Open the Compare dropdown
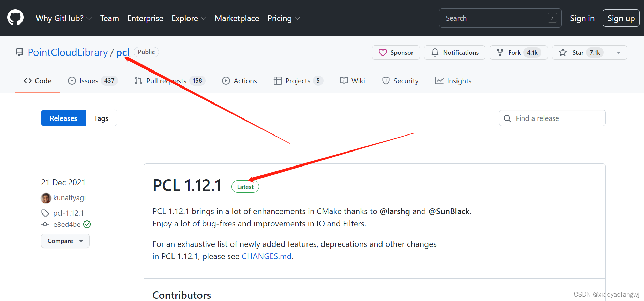This screenshot has width=644, height=301. tap(65, 241)
